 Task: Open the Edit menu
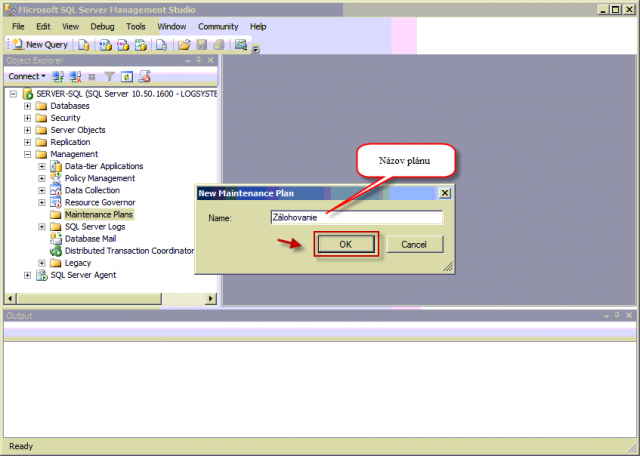43,27
